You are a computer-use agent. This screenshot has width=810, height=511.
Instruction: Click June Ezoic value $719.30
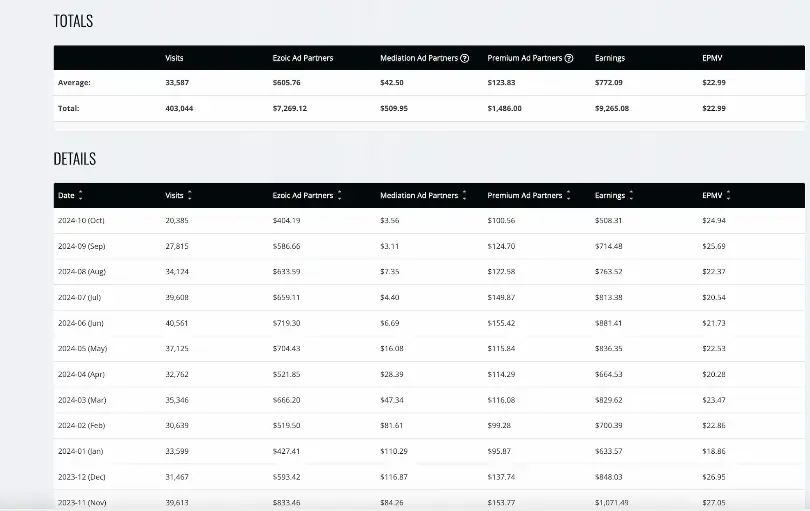[x=287, y=323]
